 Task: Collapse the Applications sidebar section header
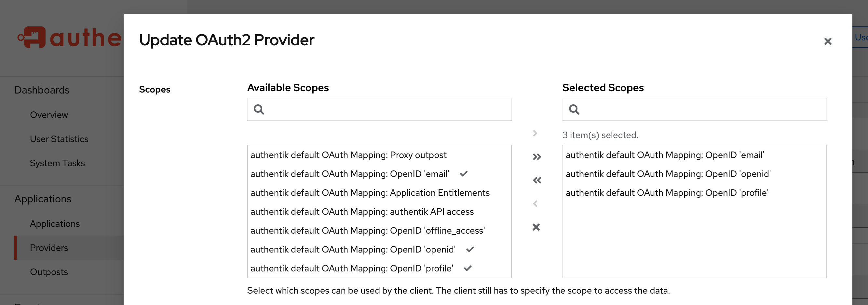pyautogui.click(x=43, y=199)
